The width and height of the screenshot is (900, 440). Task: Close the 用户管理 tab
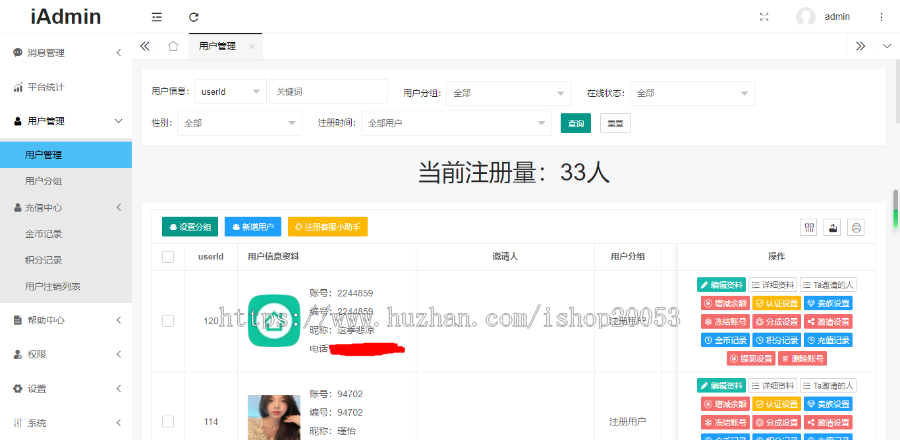[251, 47]
